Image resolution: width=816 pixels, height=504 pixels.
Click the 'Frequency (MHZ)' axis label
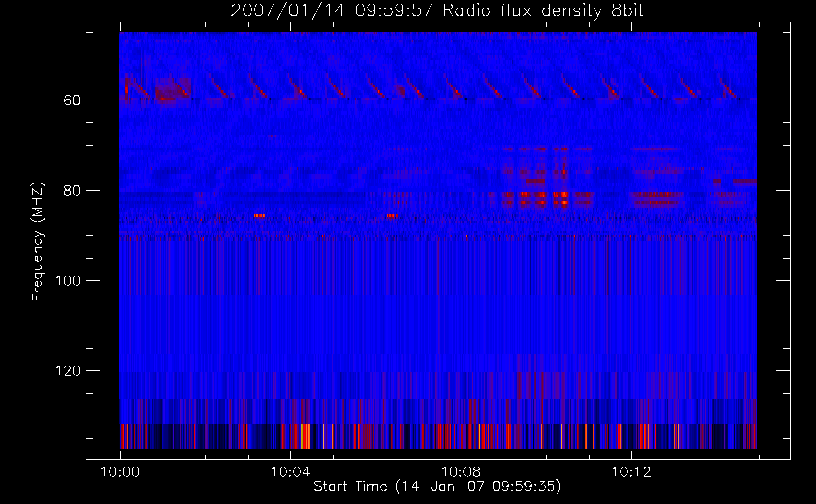(x=38, y=241)
